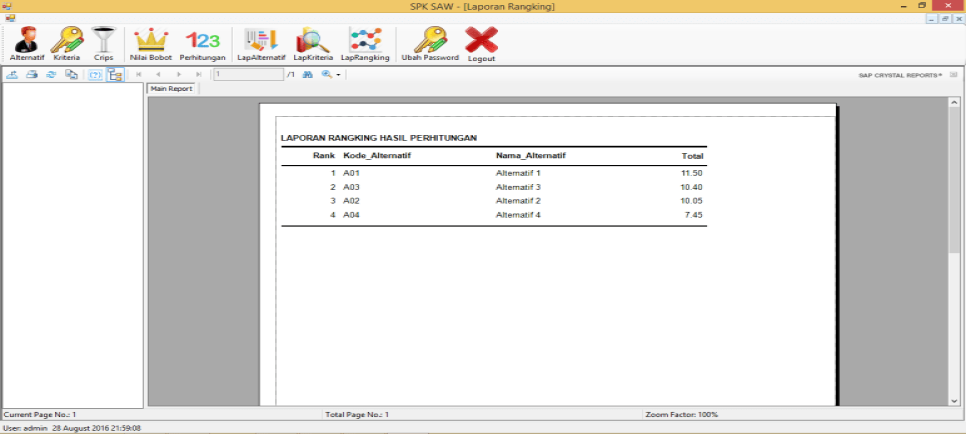
Task: Select the Main Report tab
Action: 171,89
